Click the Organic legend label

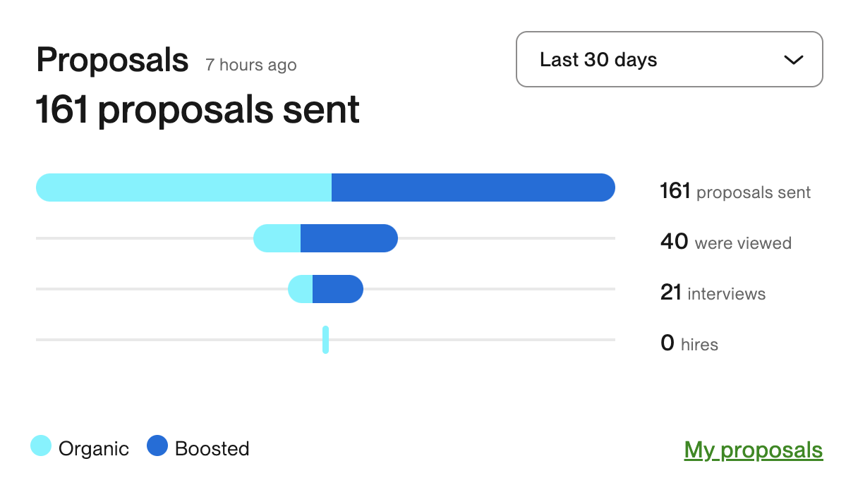tap(94, 449)
